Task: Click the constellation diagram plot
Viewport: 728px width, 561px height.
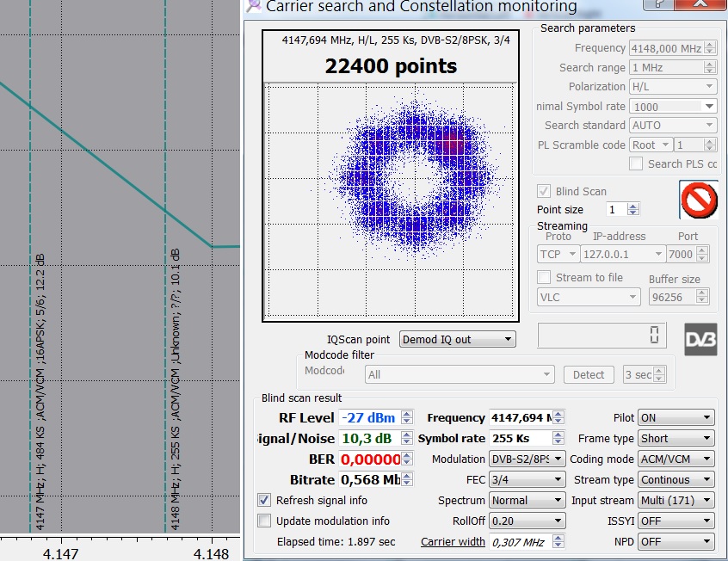Action: click(390, 200)
